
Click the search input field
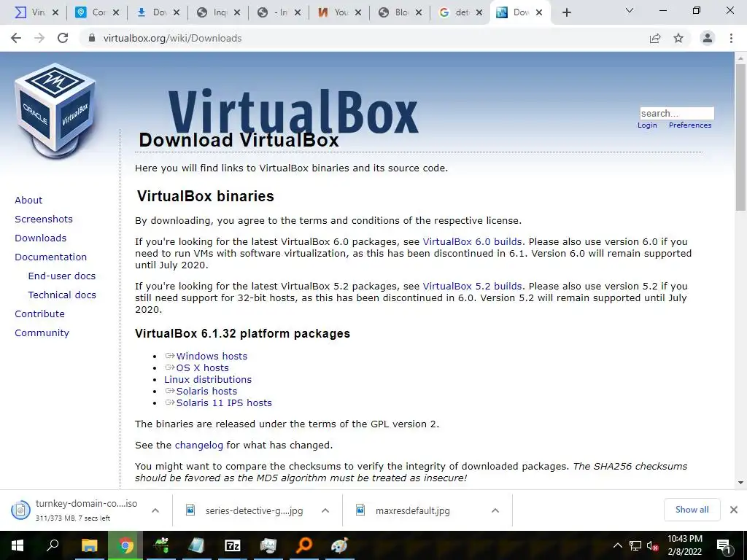tap(676, 113)
